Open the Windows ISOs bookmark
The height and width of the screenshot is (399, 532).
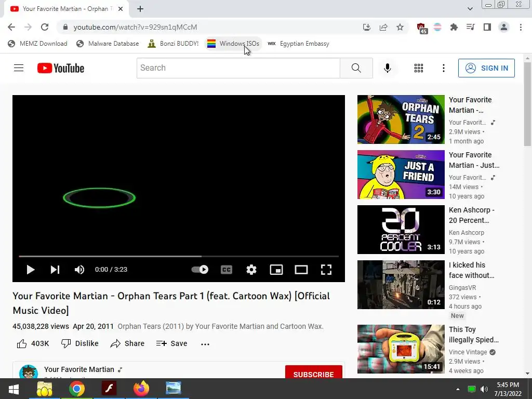tap(233, 44)
